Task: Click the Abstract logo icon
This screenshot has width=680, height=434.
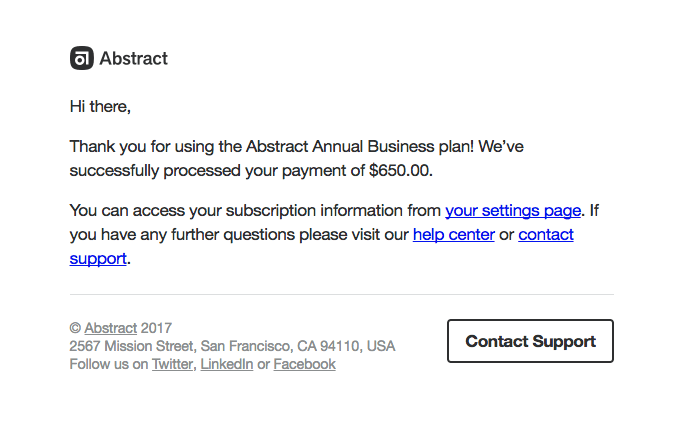Action: 81,59
